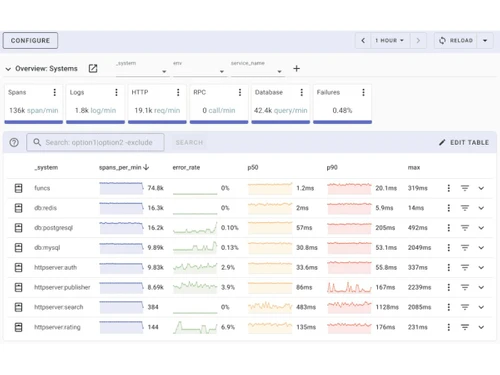The height and width of the screenshot is (375, 500).
Task: Select the Logs metric card
Action: [x=95, y=104]
